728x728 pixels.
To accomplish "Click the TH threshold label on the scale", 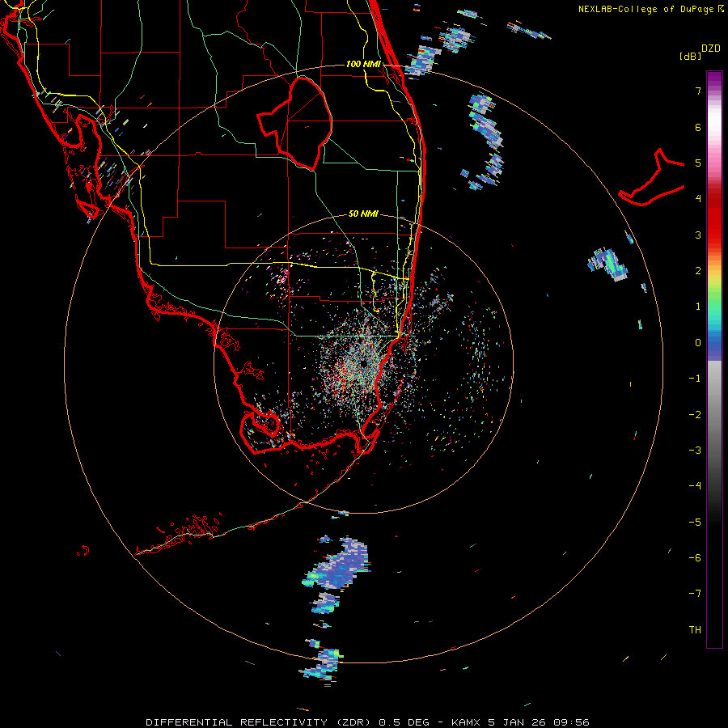I will click(695, 629).
